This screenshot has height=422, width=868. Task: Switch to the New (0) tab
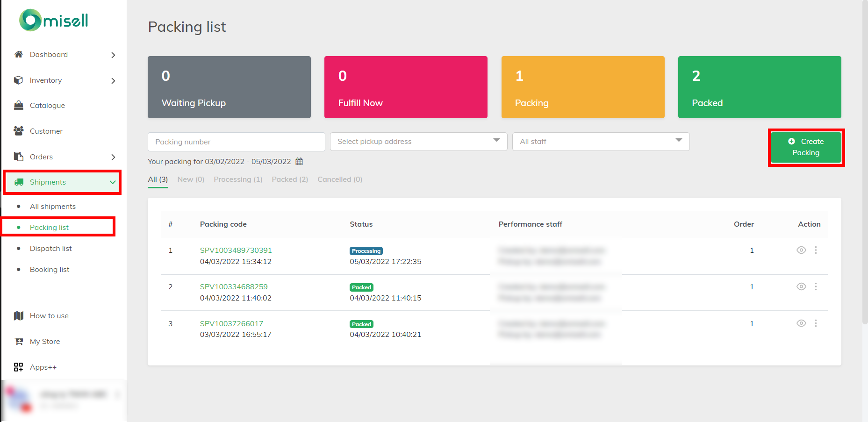point(191,179)
